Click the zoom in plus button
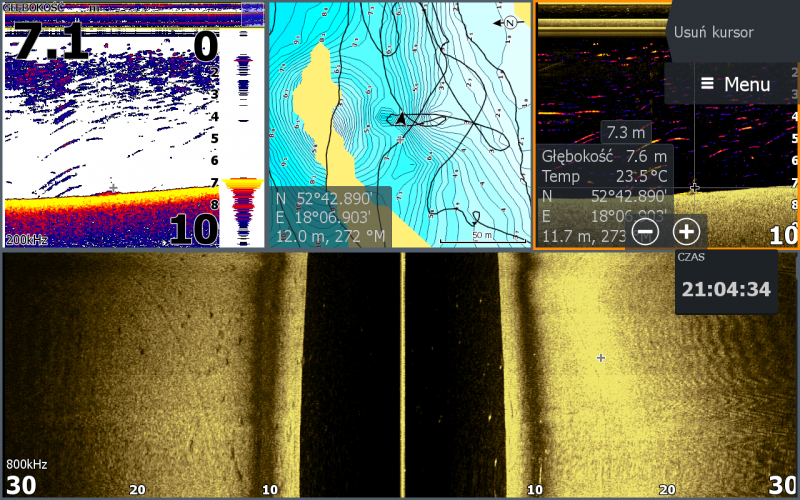This screenshot has height=500, width=800. click(x=686, y=232)
